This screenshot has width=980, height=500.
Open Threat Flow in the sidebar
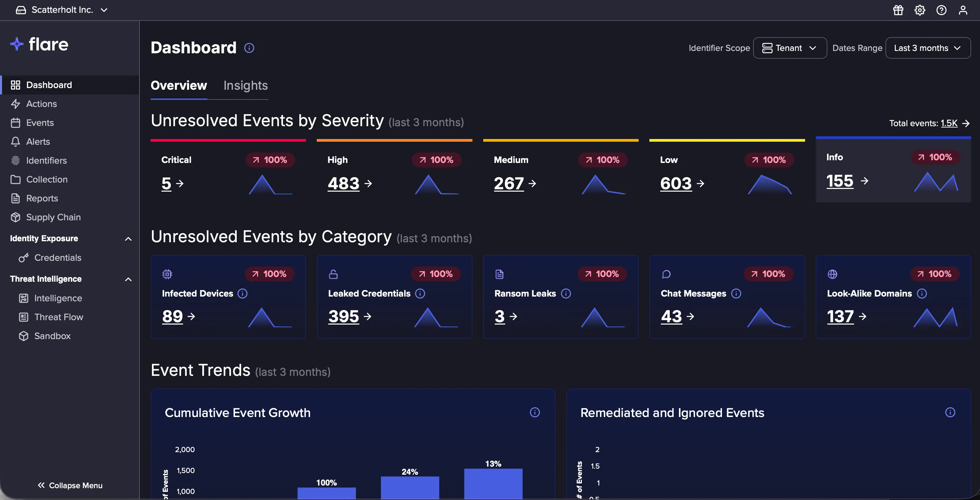[x=70, y=317]
